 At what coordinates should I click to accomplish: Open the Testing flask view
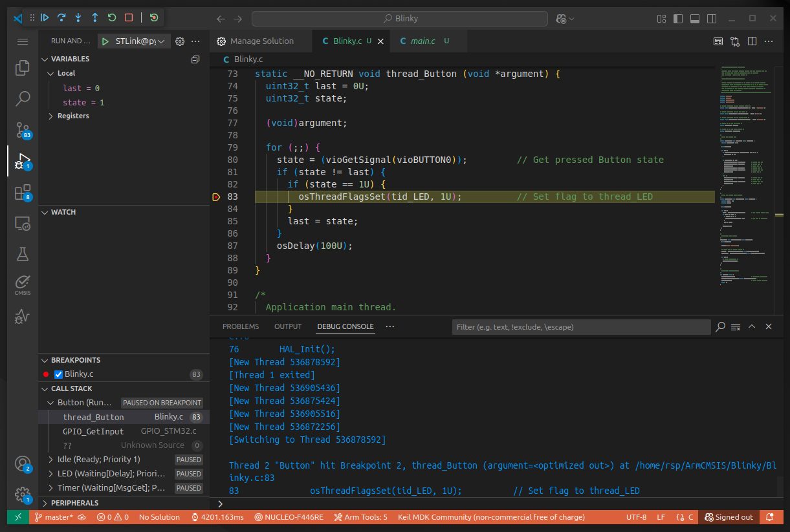[x=23, y=254]
